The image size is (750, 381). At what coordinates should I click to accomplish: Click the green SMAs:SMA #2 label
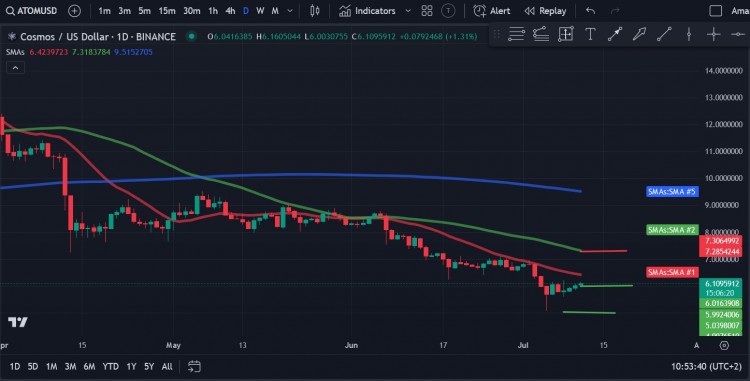[x=672, y=230]
